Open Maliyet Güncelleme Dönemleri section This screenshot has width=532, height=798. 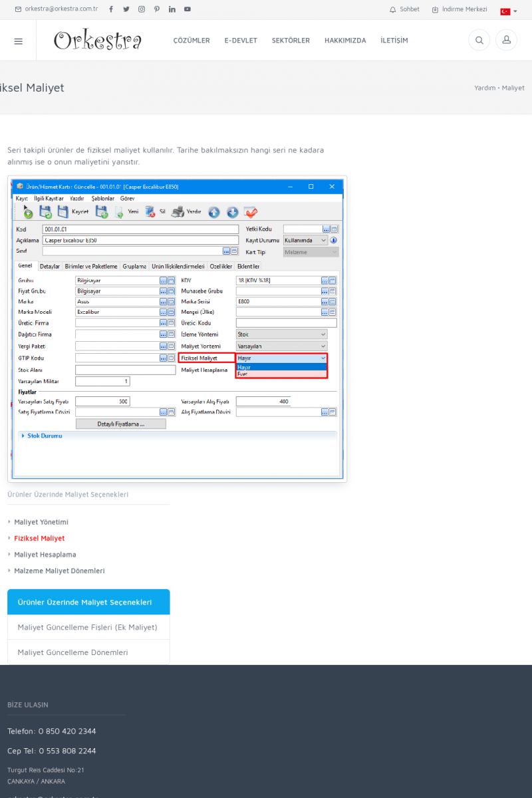pyautogui.click(x=73, y=652)
